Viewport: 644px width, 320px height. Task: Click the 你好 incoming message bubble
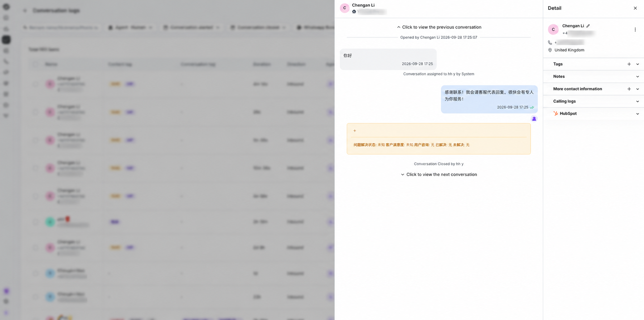point(388,59)
